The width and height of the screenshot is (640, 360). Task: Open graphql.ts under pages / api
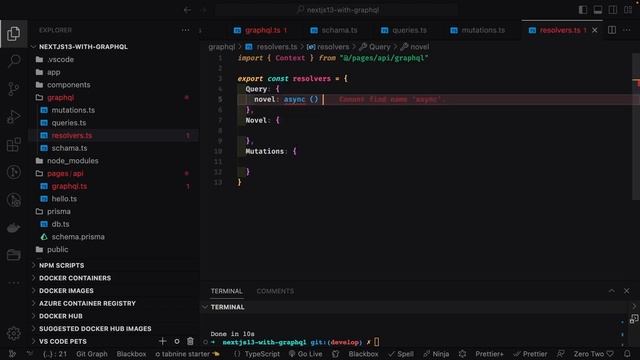coord(69,186)
